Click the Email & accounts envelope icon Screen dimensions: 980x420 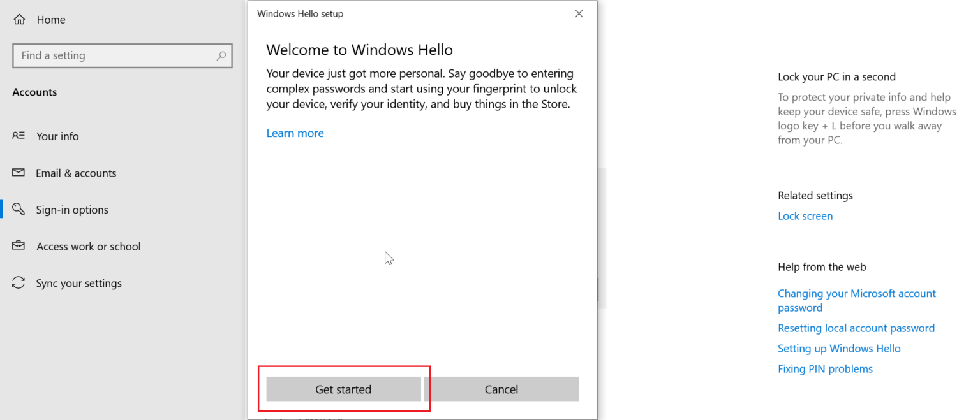point(19,173)
